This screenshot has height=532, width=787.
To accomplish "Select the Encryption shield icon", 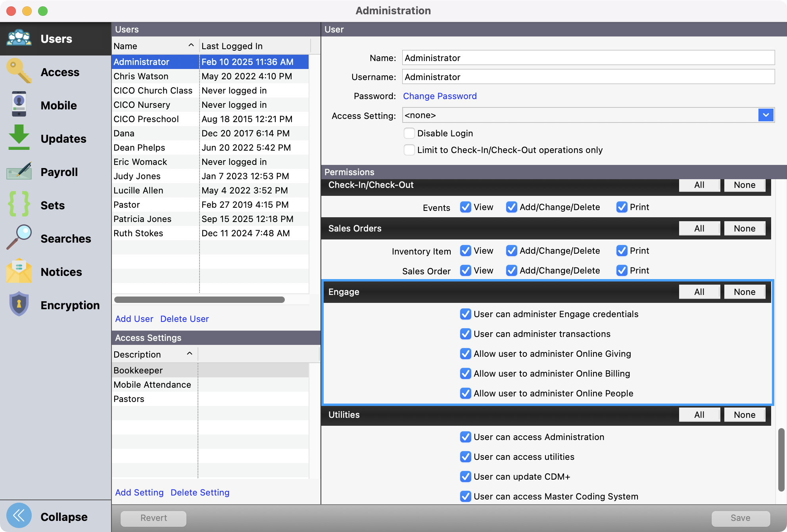I will [19, 304].
